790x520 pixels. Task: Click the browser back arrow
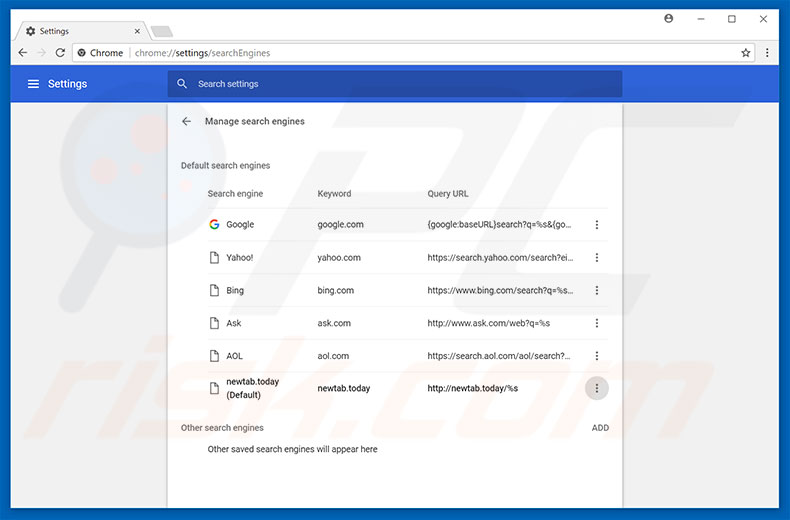pyautogui.click(x=23, y=52)
